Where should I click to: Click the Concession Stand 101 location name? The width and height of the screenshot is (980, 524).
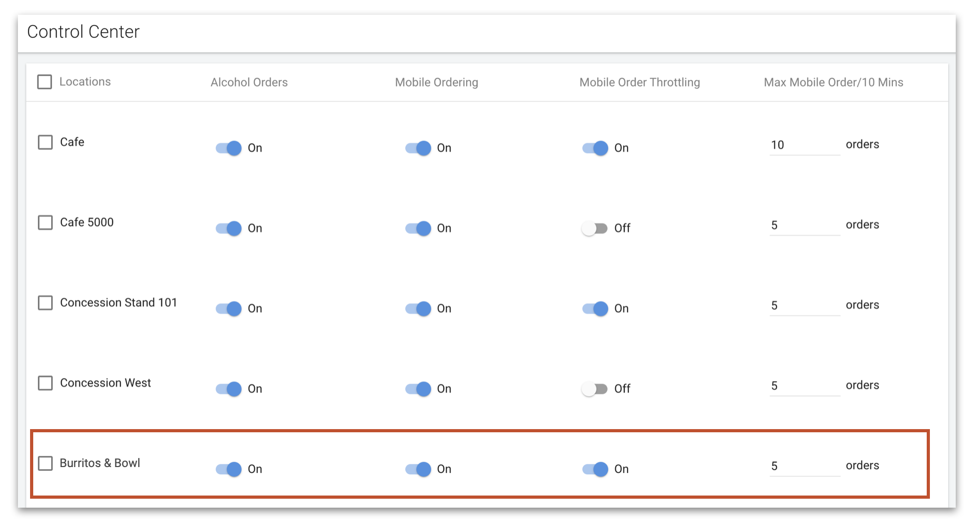coord(119,303)
